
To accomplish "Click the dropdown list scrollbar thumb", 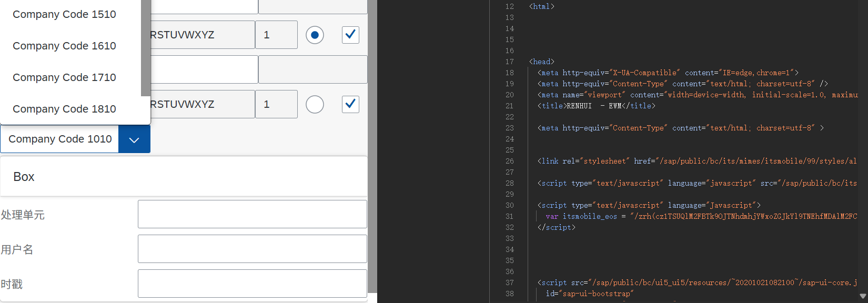I will click(x=146, y=48).
